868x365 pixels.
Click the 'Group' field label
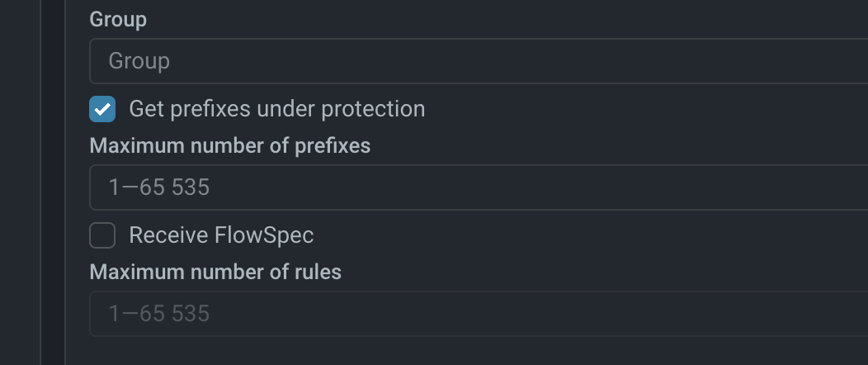point(118,20)
